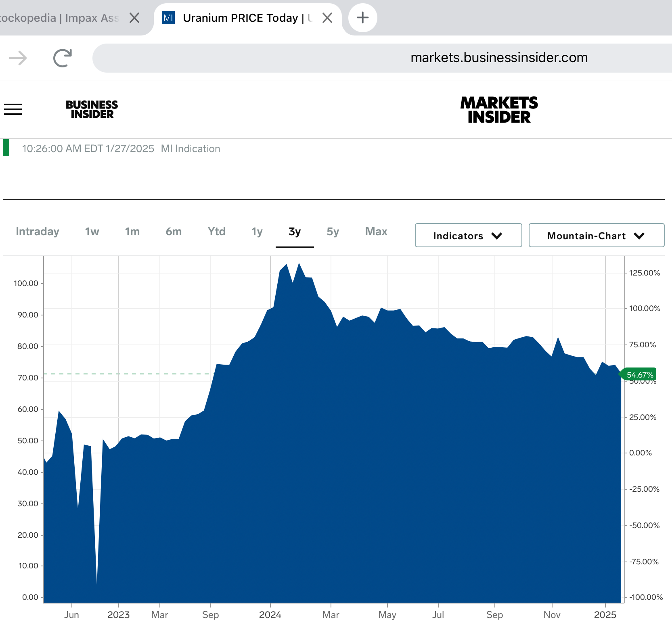Click the 'Nov' x-axis label
The width and height of the screenshot is (672, 643).
[552, 615]
